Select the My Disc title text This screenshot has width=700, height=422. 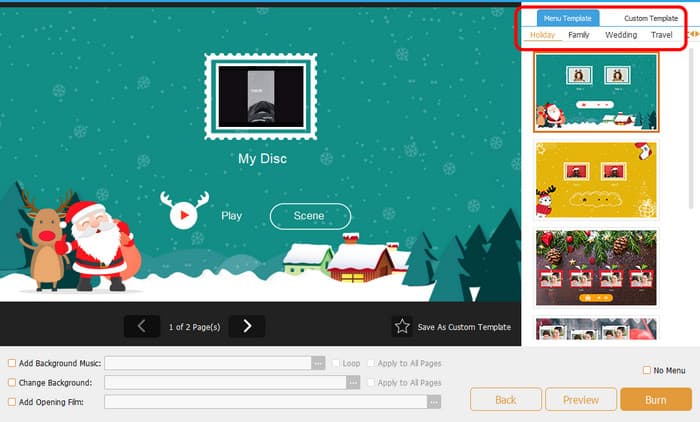[262, 159]
